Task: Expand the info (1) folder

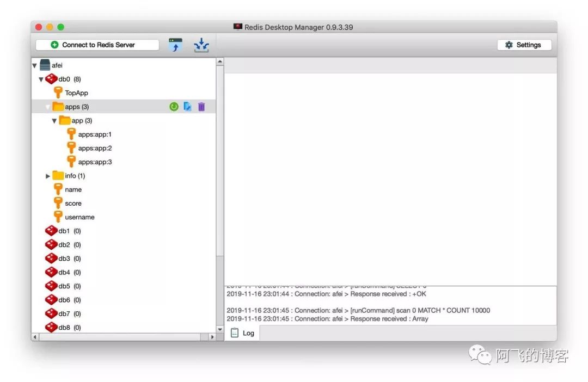Action: coord(47,176)
